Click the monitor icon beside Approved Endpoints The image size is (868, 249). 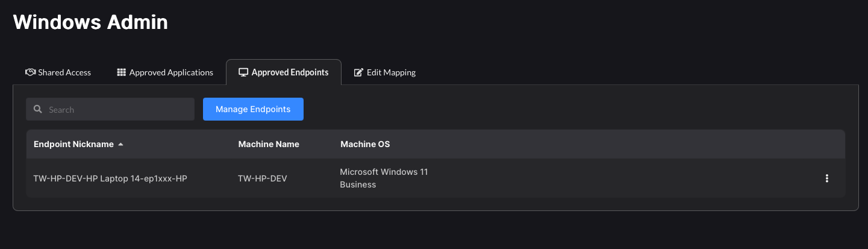[243, 72]
